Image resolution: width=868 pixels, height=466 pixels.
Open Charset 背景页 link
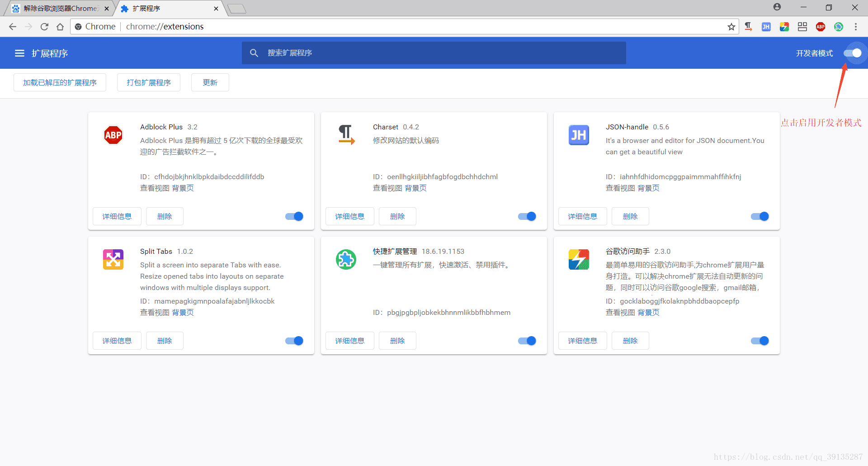click(x=415, y=188)
